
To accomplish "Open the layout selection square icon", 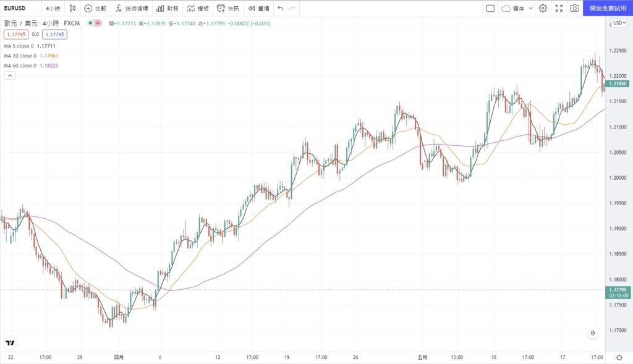I will (x=490, y=9).
